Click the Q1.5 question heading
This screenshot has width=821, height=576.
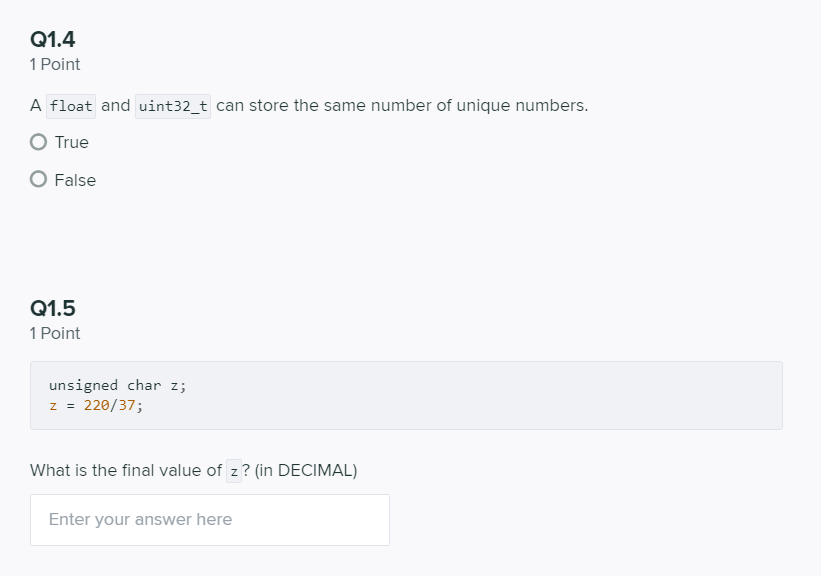(x=53, y=309)
